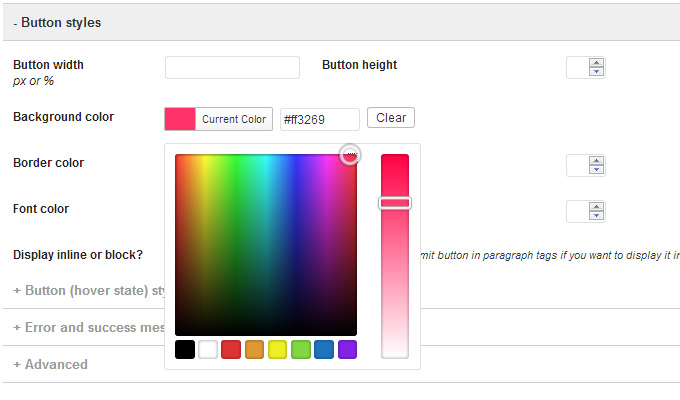This screenshot has width=680, height=400.
Task: Increase the Font color row stepper value
Action: click(x=596, y=207)
